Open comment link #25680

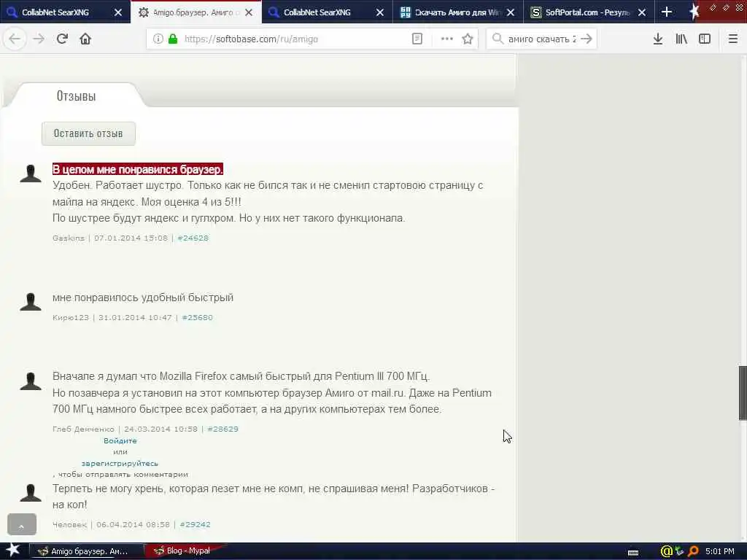coord(197,318)
